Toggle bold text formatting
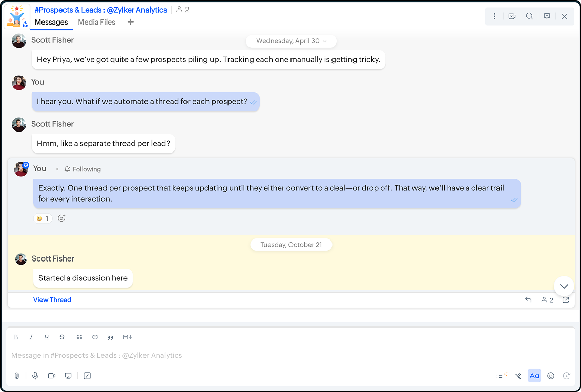The height and width of the screenshot is (392, 581). coord(16,337)
